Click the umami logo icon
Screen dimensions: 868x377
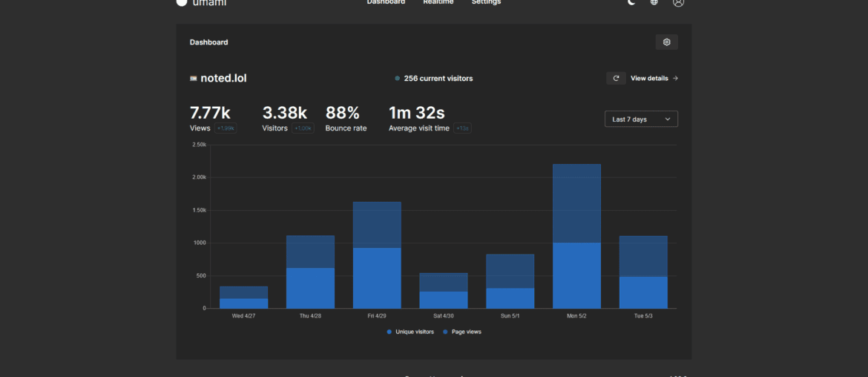[182, 2]
